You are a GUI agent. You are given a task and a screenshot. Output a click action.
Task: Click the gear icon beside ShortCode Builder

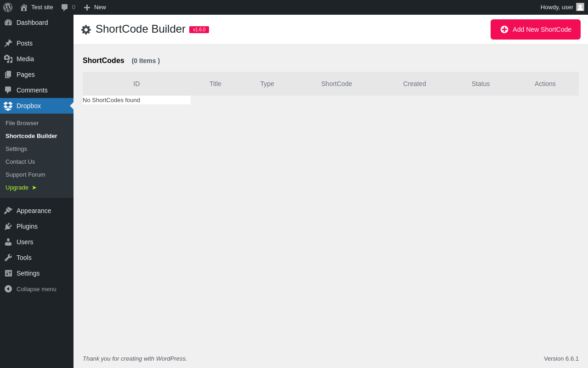coord(86,30)
